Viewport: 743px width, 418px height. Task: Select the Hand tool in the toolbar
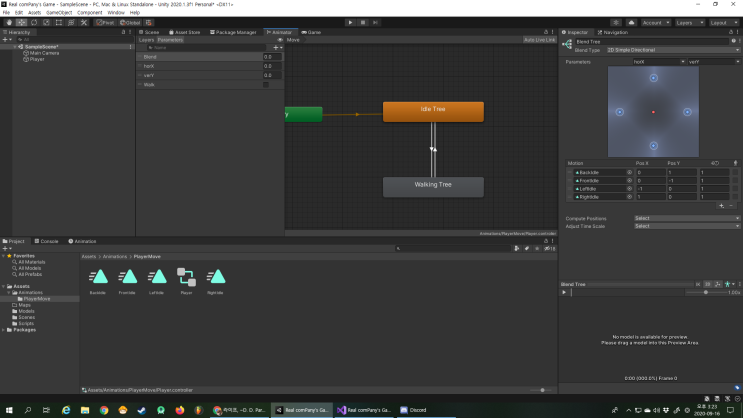coord(9,22)
